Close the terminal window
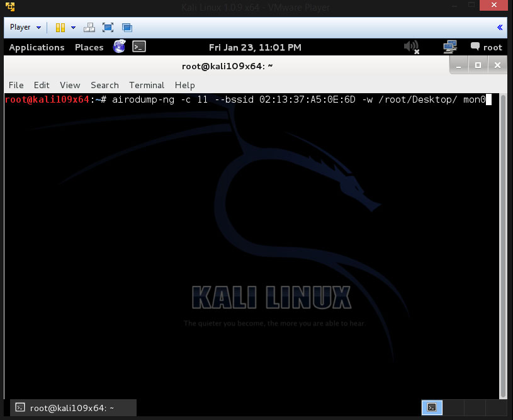Viewport: 513px width, 420px height. click(497, 65)
